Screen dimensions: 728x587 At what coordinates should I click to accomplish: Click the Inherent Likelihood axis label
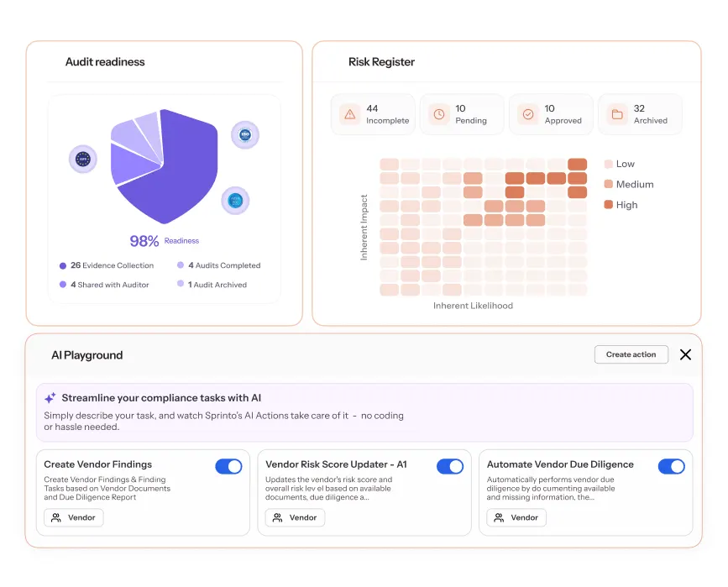[473, 306]
